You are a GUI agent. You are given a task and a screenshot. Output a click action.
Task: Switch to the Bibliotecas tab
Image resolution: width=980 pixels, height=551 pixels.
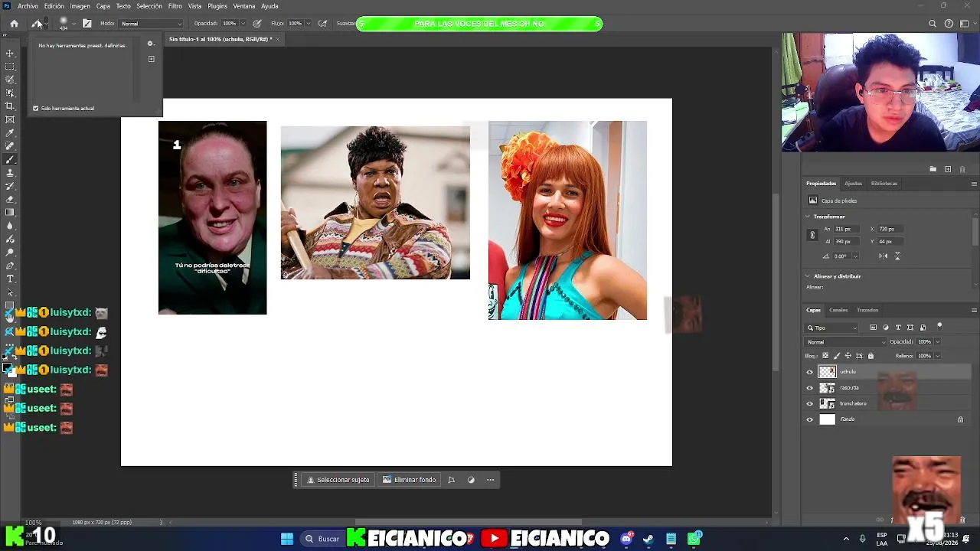(884, 184)
